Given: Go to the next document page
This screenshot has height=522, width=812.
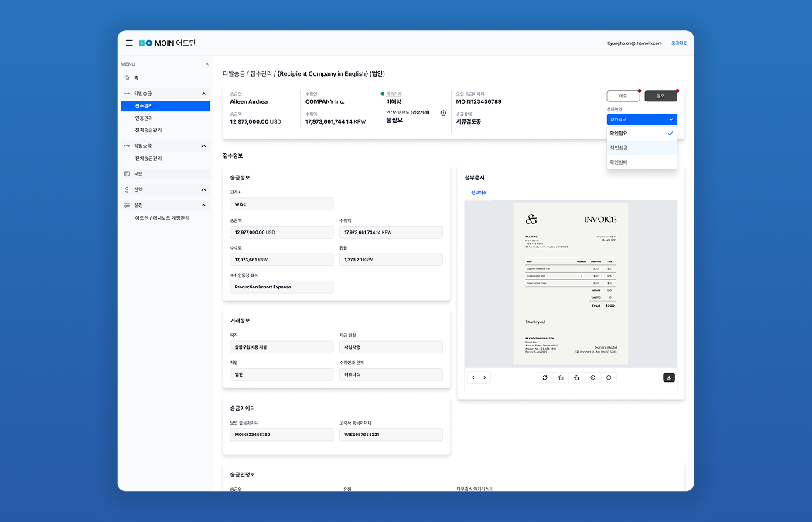Looking at the screenshot, I should point(485,377).
